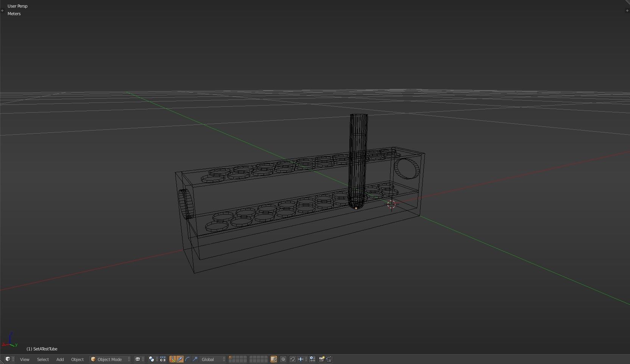Toggle lock camera and layers to scene
The height and width of the screenshot is (364, 630).
coord(274,359)
